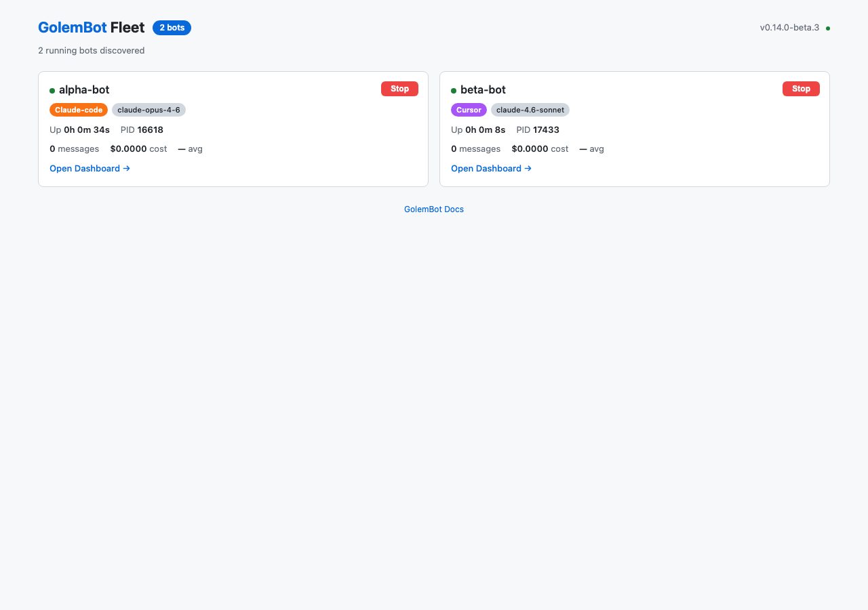868x610 pixels.
Task: Click the claude-4.6-sonnet model tag
Action: pyautogui.click(x=530, y=110)
